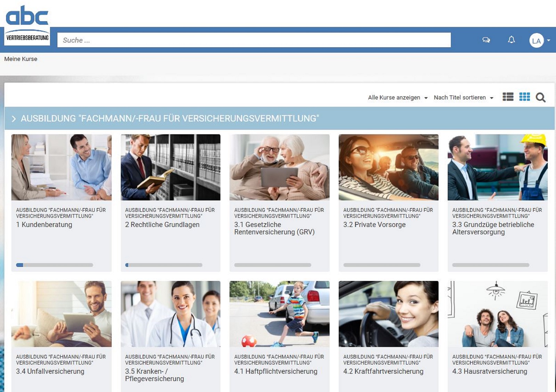The image size is (556, 392).
Task: Click the category label above Private Vorsorge
Action: 388,213
